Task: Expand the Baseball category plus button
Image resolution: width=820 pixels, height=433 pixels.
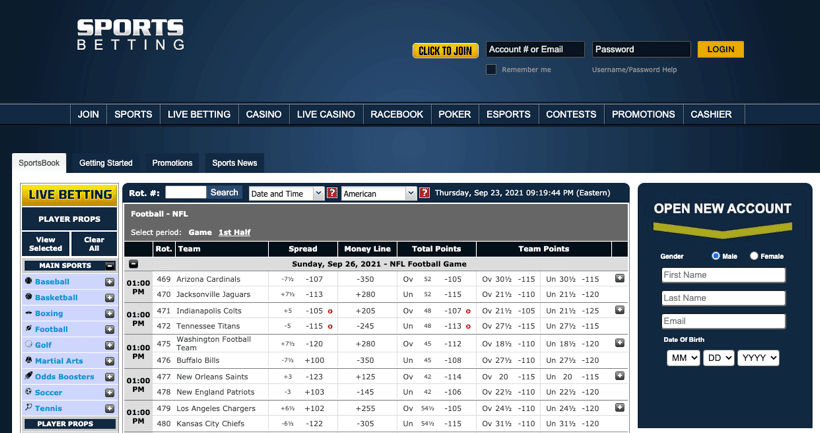Action: [109, 282]
